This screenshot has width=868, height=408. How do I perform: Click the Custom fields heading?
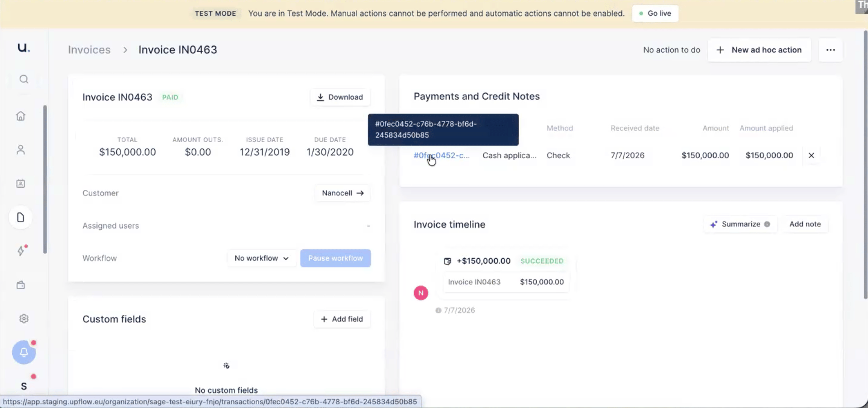pyautogui.click(x=114, y=319)
